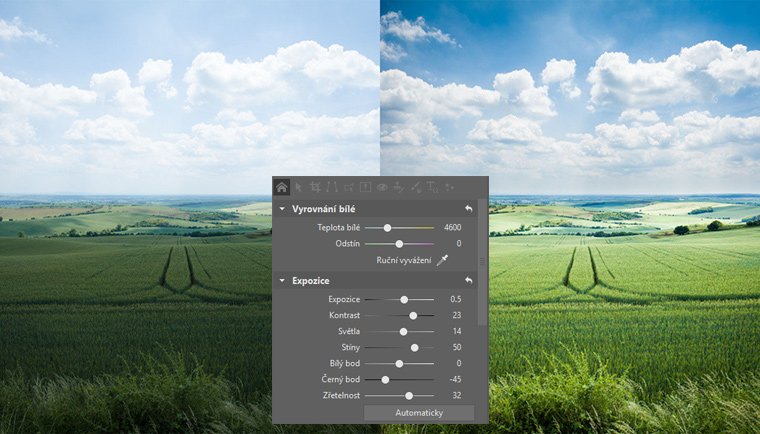Select the clone stamp tool
The height and width of the screenshot is (434, 760).
pos(398,186)
